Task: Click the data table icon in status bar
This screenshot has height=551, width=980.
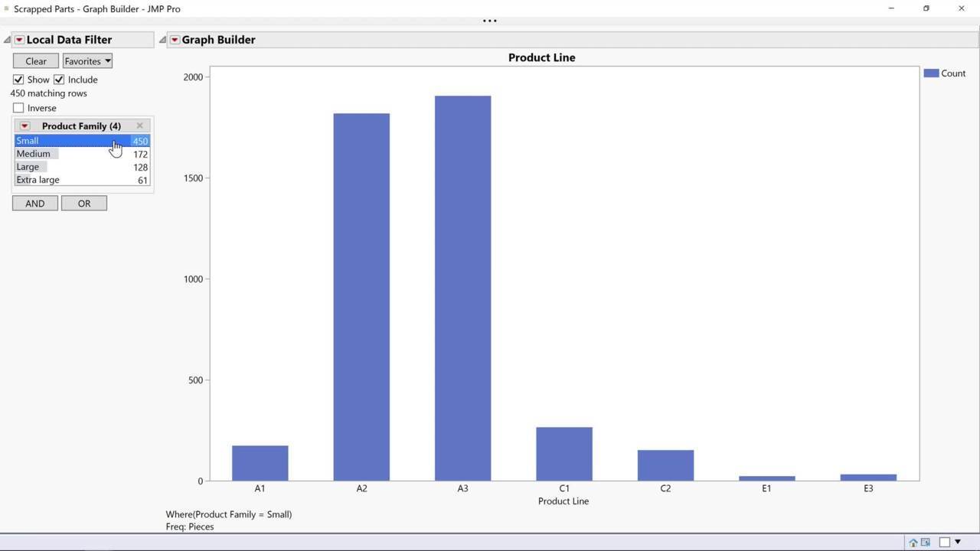Action: point(925,543)
